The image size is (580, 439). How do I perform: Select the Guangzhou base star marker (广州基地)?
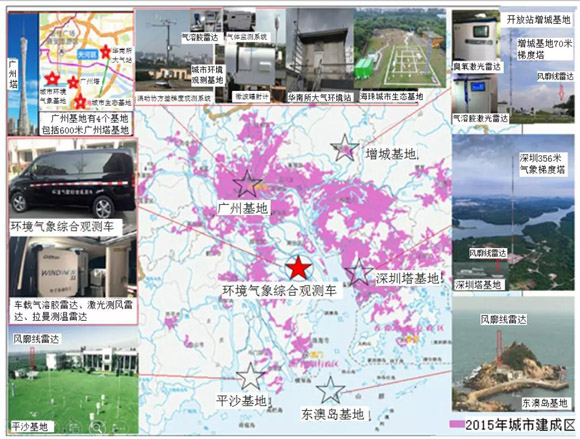coord(247,183)
